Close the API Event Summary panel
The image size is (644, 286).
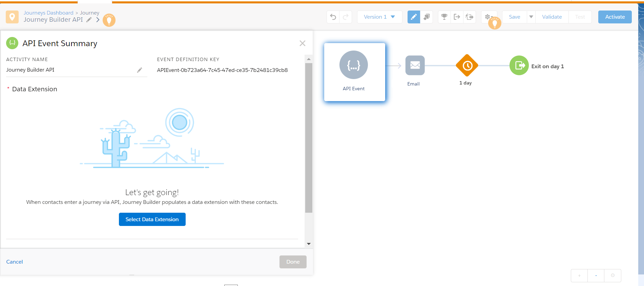point(303,43)
